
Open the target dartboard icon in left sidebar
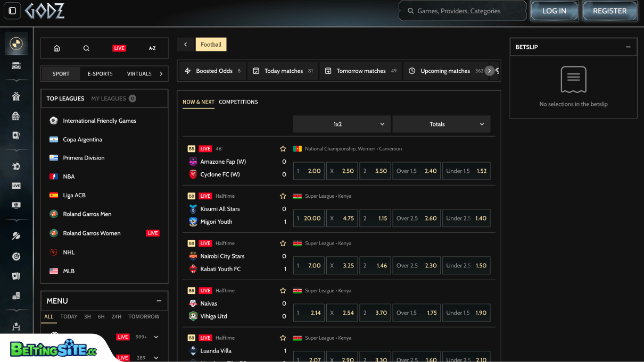16,256
